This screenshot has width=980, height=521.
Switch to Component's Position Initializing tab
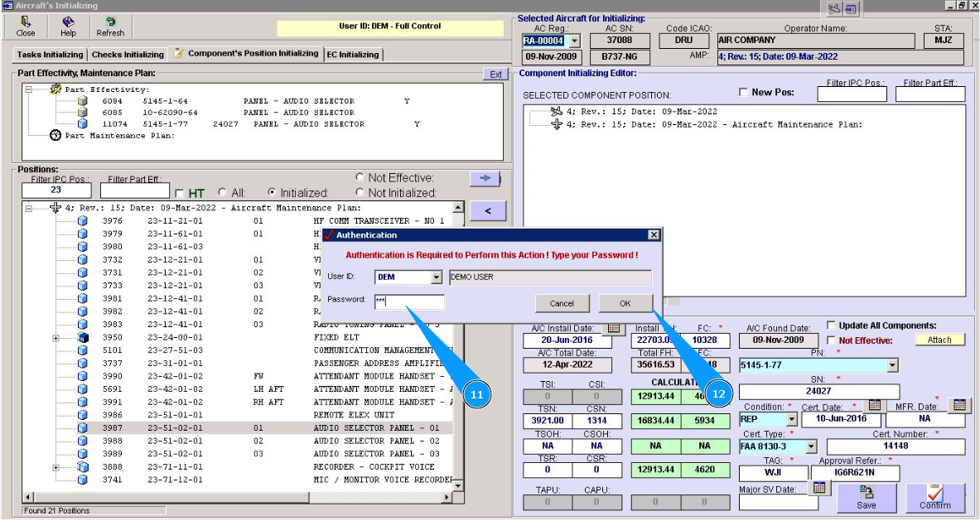pos(247,54)
